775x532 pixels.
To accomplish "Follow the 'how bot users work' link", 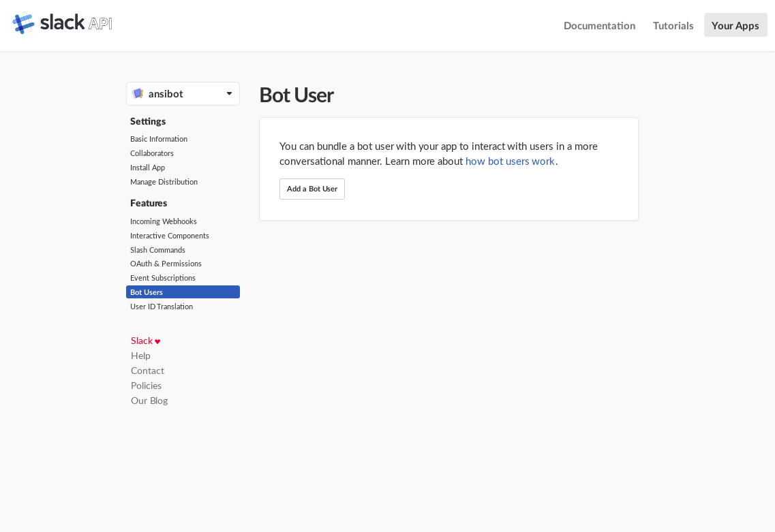I will click(510, 161).
